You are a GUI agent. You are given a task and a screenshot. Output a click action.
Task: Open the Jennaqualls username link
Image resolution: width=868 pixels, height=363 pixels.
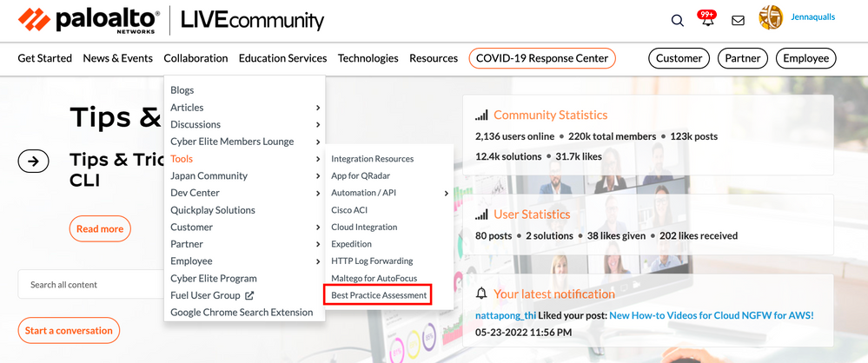[813, 17]
